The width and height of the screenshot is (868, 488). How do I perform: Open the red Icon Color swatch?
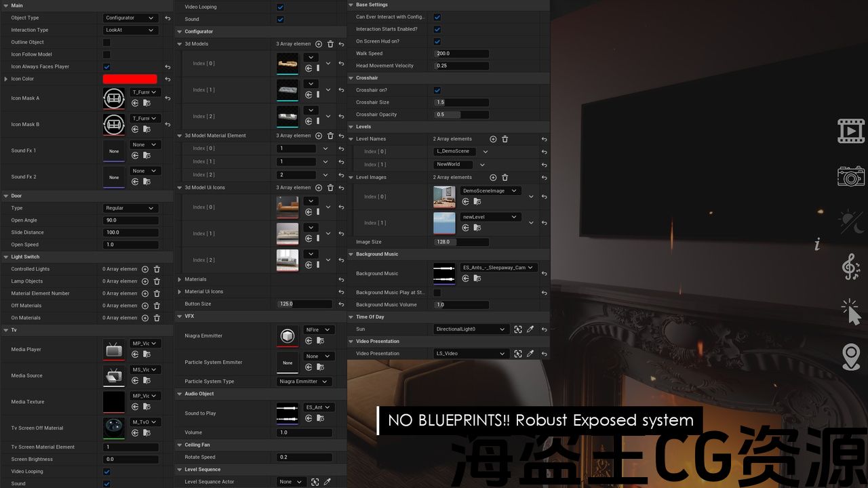[130, 79]
